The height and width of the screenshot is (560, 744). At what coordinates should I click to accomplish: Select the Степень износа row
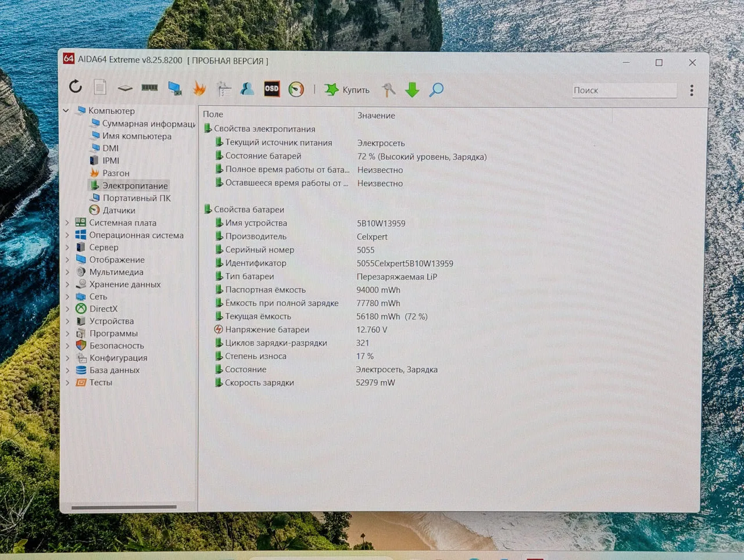(294, 356)
